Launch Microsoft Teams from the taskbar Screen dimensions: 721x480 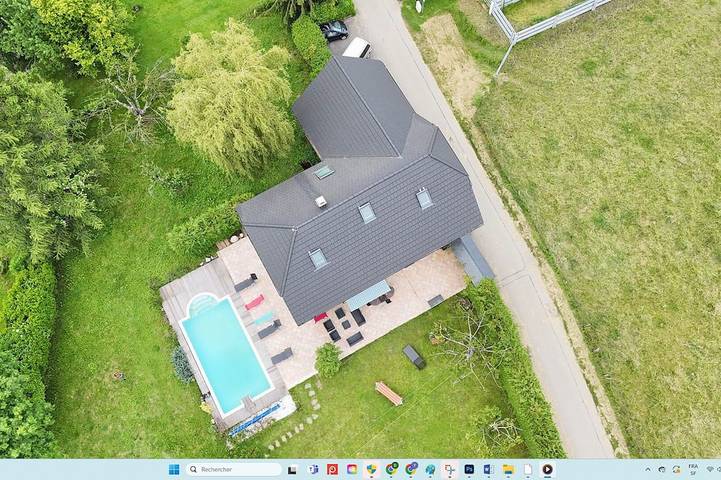pyautogui.click(x=313, y=469)
